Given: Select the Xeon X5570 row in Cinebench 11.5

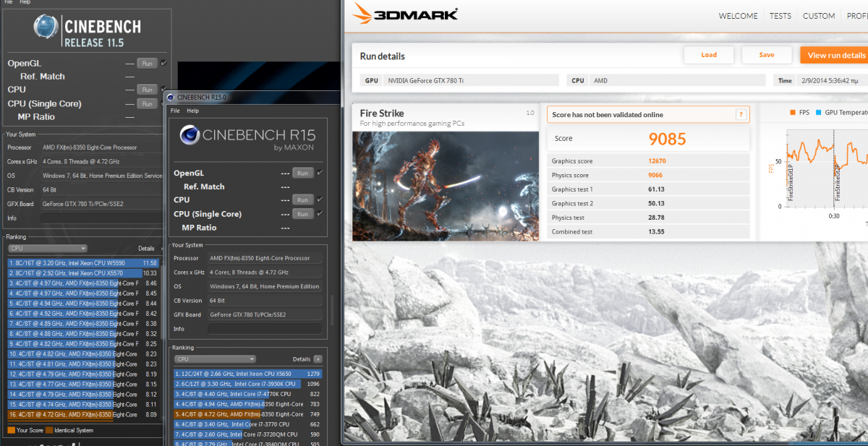Looking at the screenshot, I should coord(83,273).
